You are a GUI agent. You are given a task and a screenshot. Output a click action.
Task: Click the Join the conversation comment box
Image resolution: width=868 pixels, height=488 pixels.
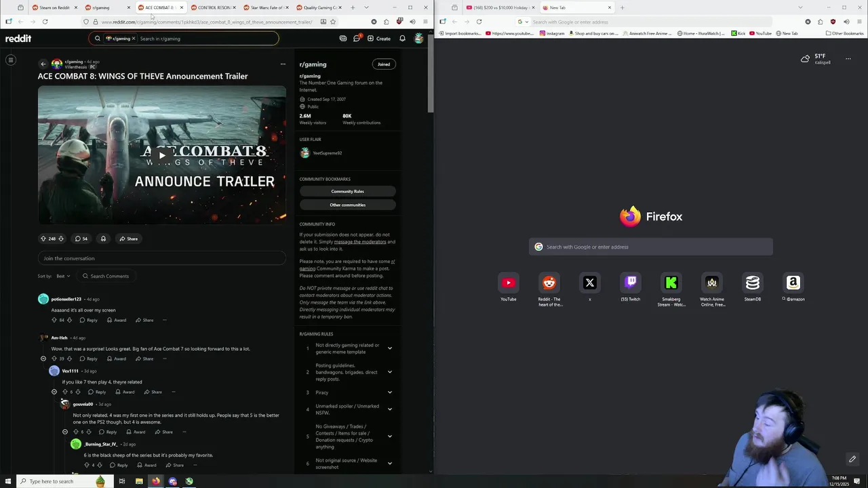point(161,258)
